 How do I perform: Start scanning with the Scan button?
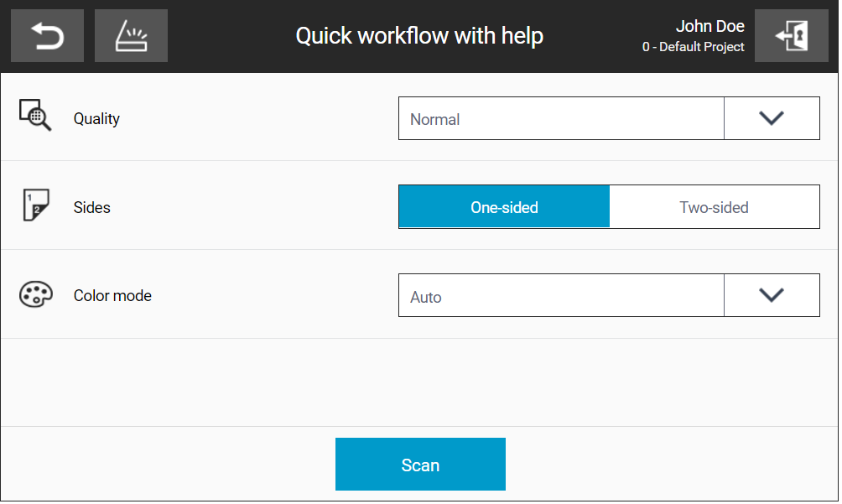click(x=420, y=465)
